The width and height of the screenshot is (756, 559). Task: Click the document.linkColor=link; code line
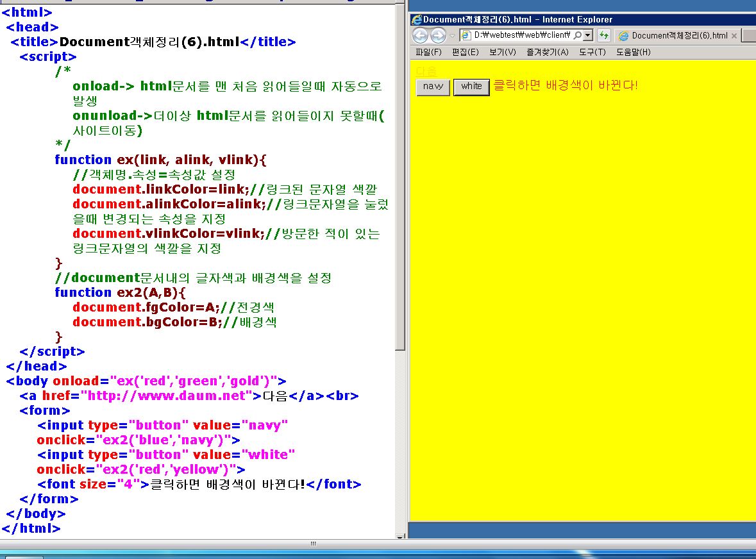click(225, 189)
